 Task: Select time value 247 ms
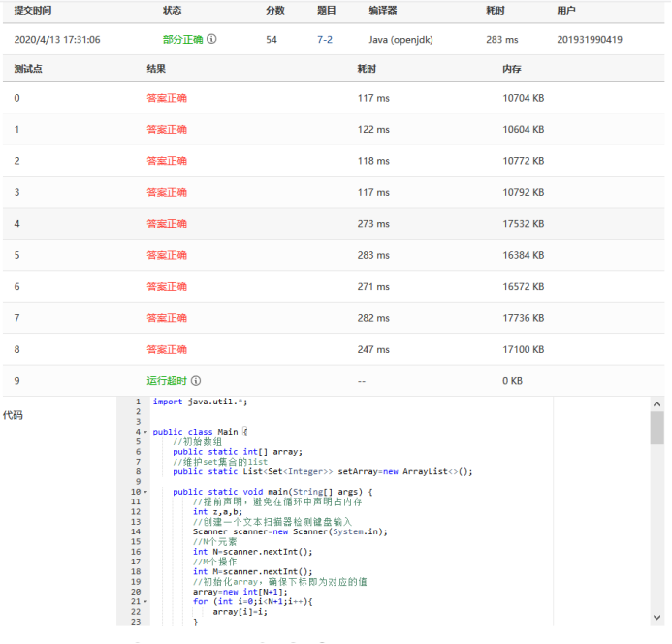(373, 349)
